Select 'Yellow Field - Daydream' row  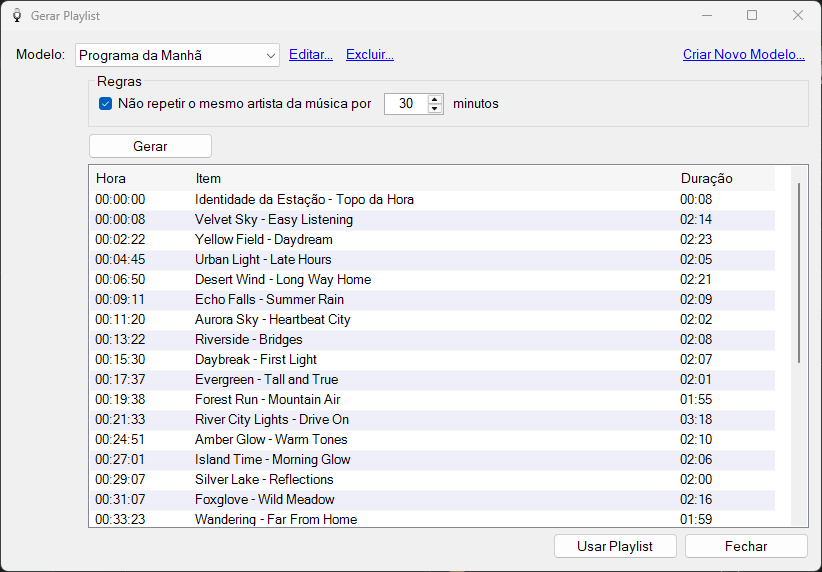(432, 240)
